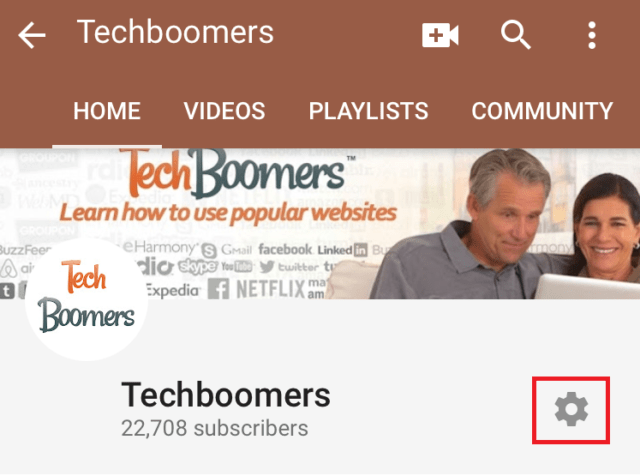Click the Techboomers channel name heading

[226, 395]
